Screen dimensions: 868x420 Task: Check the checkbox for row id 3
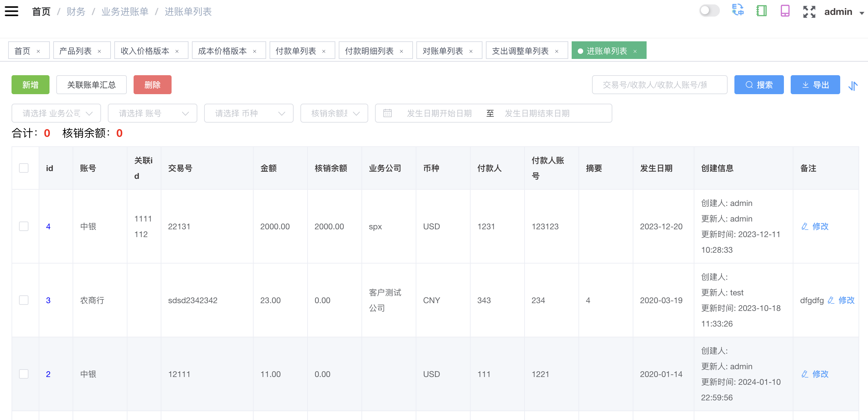point(24,300)
